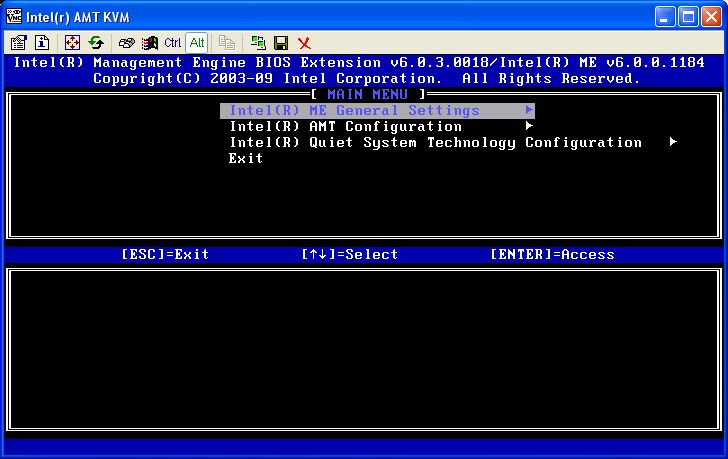This screenshot has width=728, height=459.
Task: Click the Windows flag key icon
Action: coord(150,42)
